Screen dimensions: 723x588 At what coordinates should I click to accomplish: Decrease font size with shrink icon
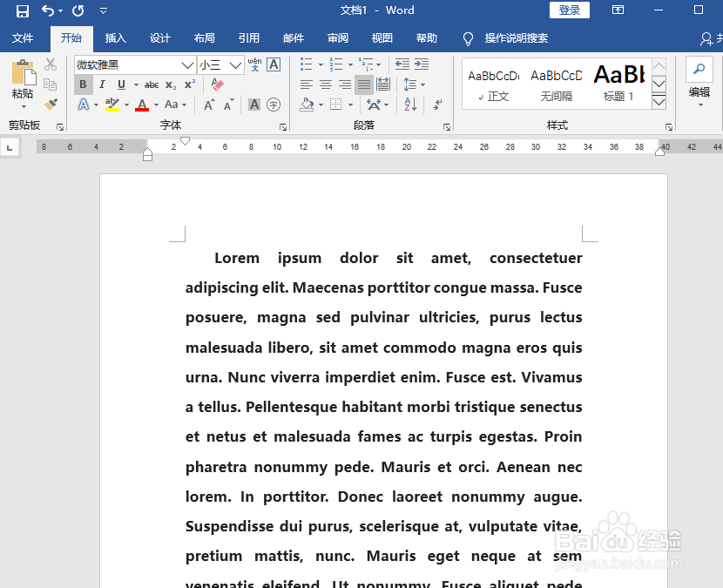click(x=229, y=105)
